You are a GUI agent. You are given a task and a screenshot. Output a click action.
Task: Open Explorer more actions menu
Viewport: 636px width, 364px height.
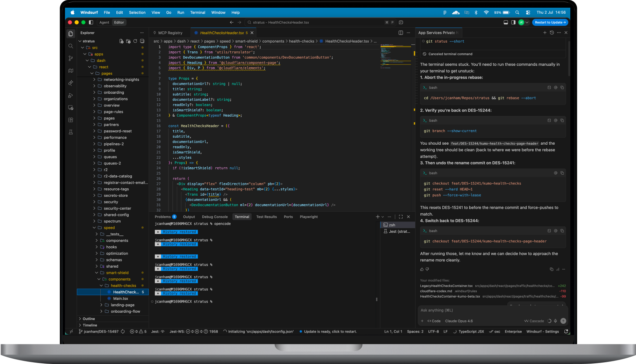(x=142, y=33)
